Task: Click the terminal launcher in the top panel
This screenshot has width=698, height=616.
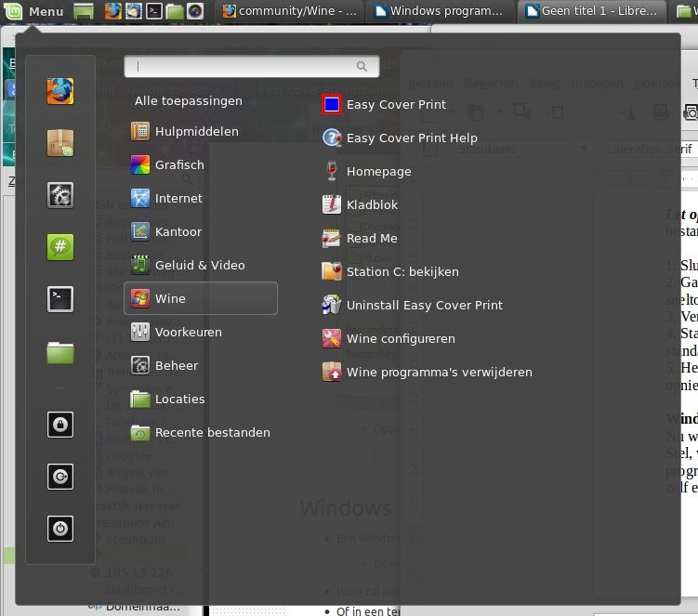Action: click(x=154, y=11)
